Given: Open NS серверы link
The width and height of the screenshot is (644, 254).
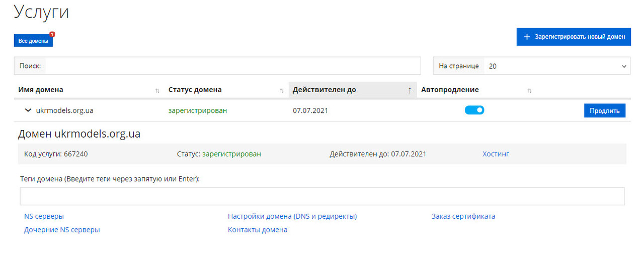Looking at the screenshot, I should (x=44, y=216).
